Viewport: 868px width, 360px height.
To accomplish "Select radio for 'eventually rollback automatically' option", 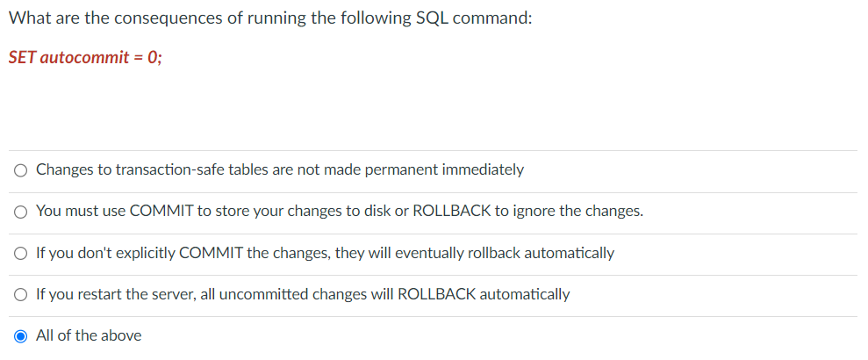I will (x=20, y=254).
